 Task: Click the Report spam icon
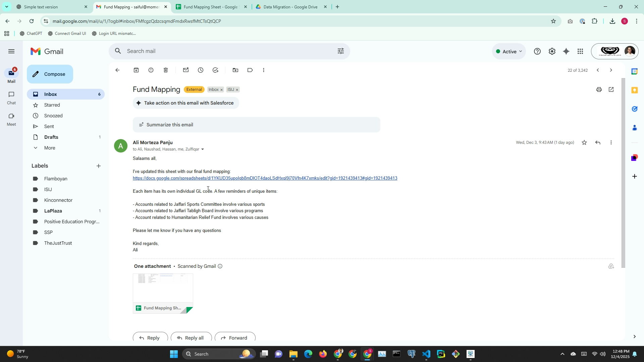point(151,70)
